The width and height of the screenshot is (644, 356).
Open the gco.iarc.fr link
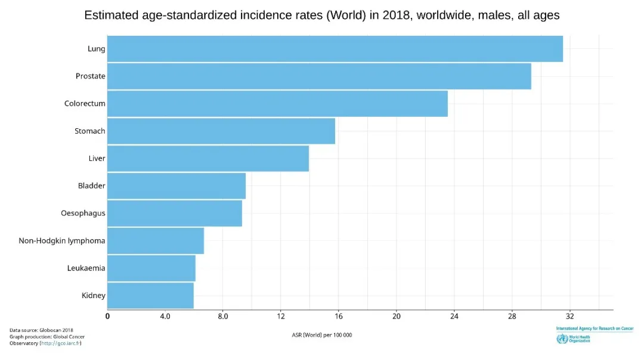point(60,343)
